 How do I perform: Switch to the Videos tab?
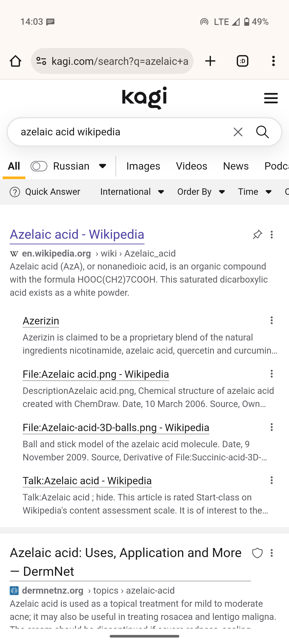[191, 166]
